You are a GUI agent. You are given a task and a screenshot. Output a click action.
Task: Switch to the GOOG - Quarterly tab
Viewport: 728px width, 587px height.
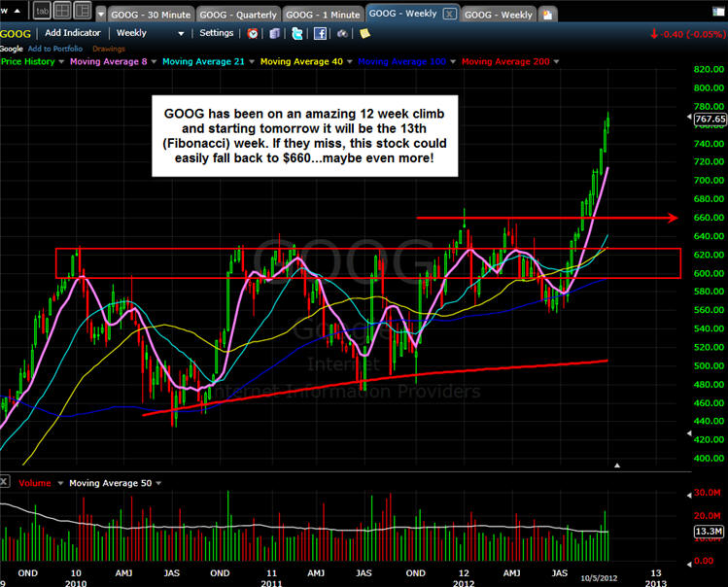click(238, 15)
